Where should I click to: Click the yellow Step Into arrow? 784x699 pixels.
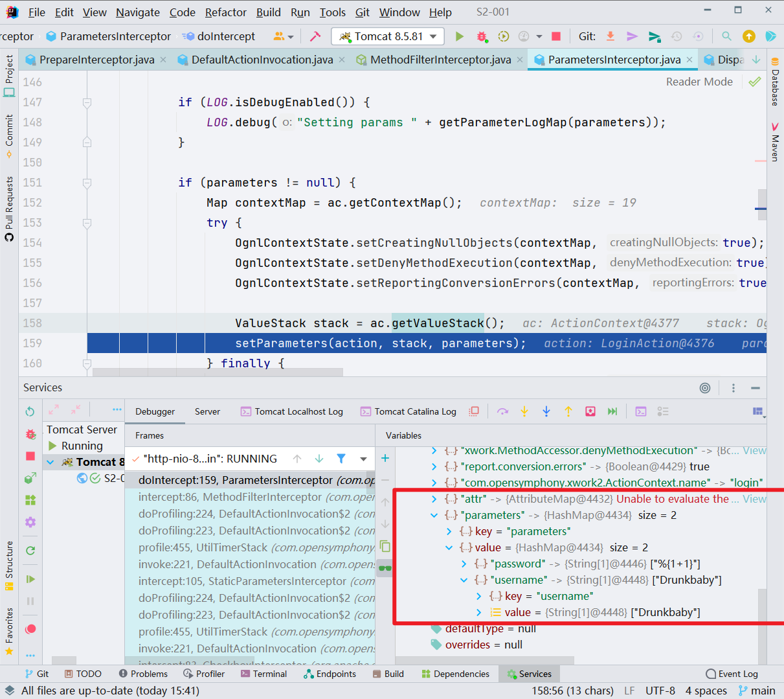(x=524, y=411)
